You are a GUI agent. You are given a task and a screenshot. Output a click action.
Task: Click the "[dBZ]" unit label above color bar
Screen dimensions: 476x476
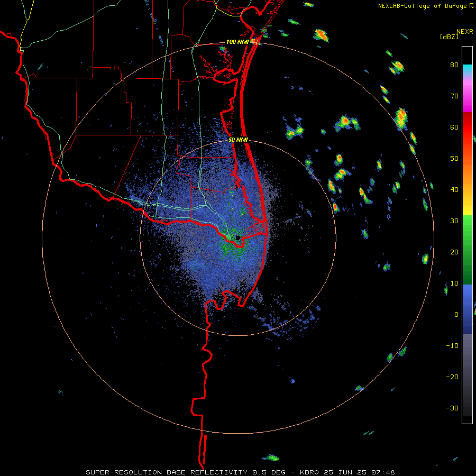449,37
